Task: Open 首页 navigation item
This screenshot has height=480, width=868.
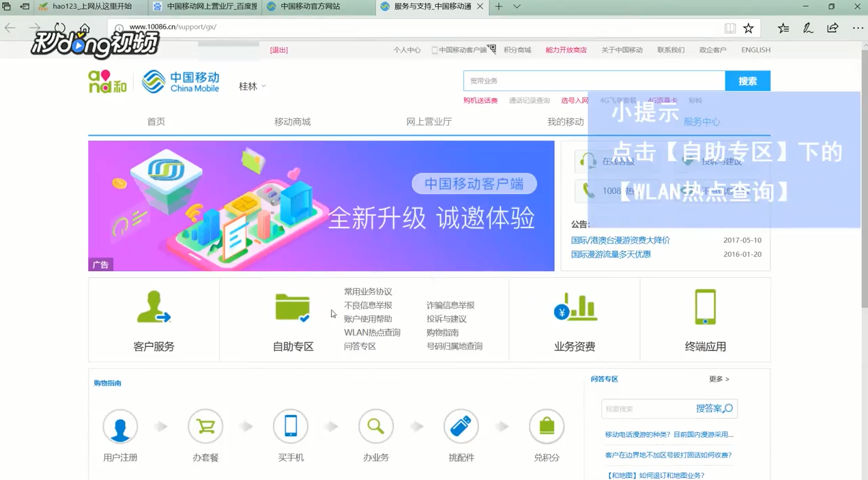Action: [x=156, y=122]
